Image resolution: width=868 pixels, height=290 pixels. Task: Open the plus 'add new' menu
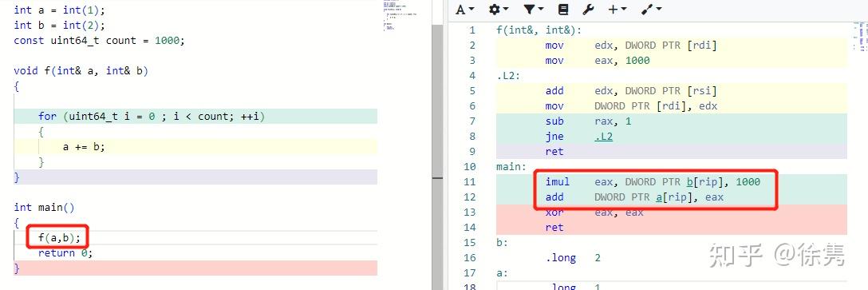click(x=617, y=9)
